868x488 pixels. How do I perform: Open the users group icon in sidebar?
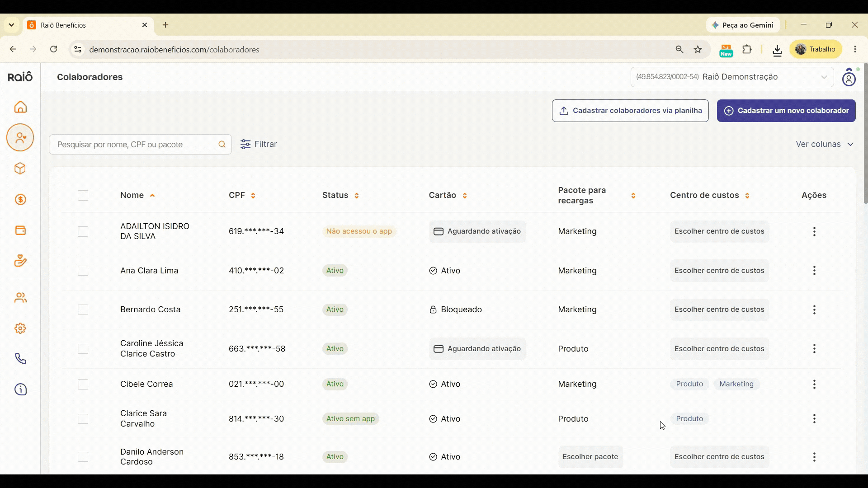(20, 298)
